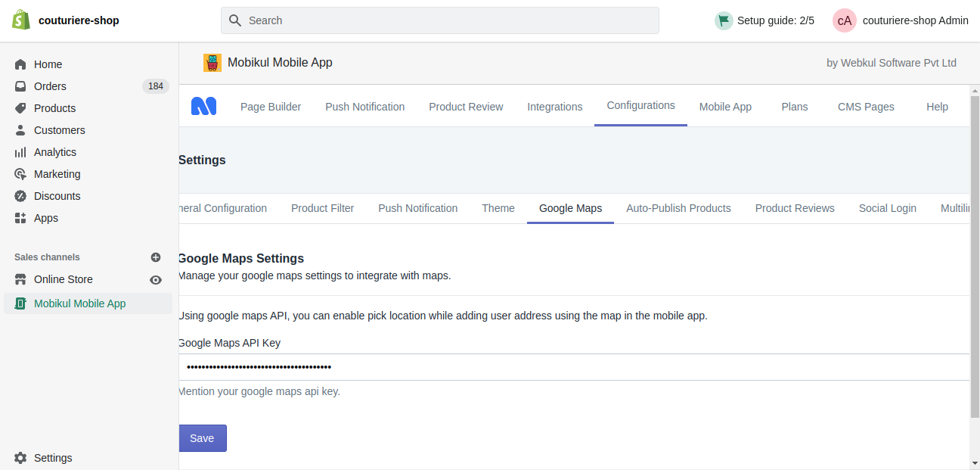The height and width of the screenshot is (470, 980).
Task: Focus the top Search field
Action: pos(439,20)
